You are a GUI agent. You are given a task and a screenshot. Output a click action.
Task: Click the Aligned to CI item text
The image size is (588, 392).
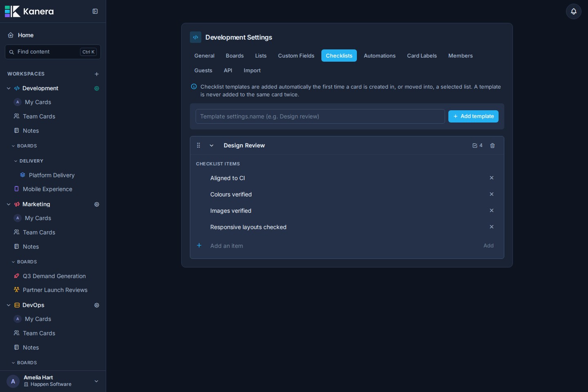point(227,178)
